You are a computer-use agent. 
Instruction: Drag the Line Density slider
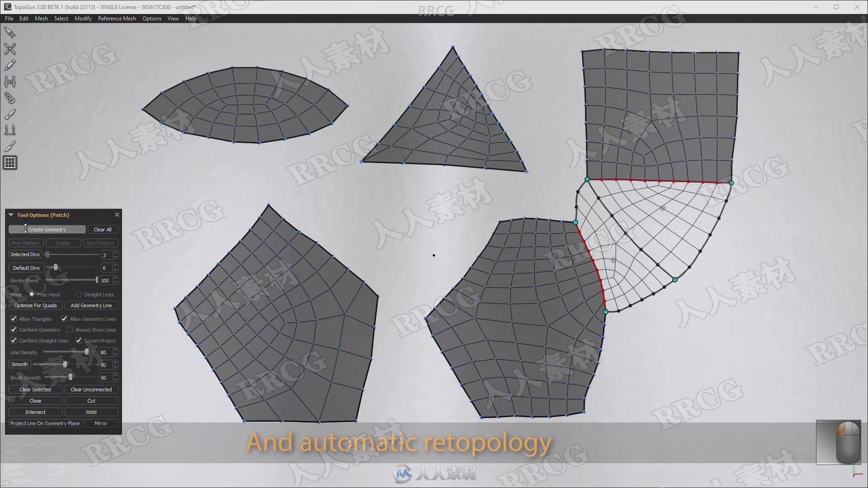pos(86,352)
